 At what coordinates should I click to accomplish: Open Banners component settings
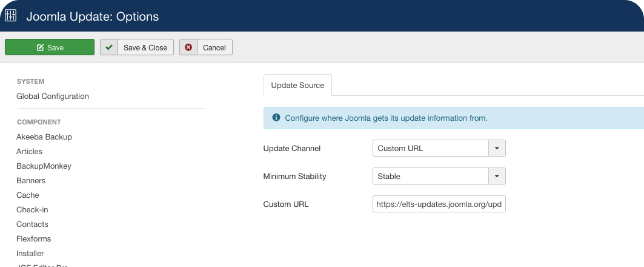pyautogui.click(x=31, y=181)
